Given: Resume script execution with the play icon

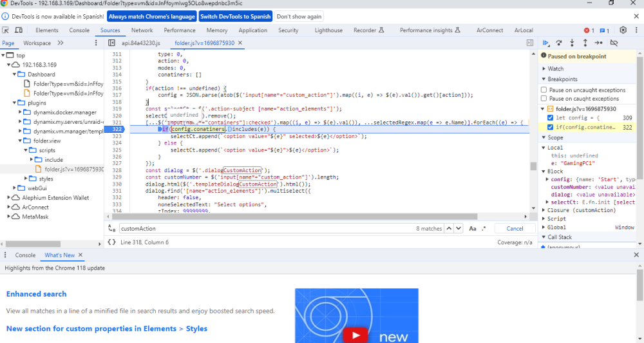Looking at the screenshot, I should click(x=546, y=43).
